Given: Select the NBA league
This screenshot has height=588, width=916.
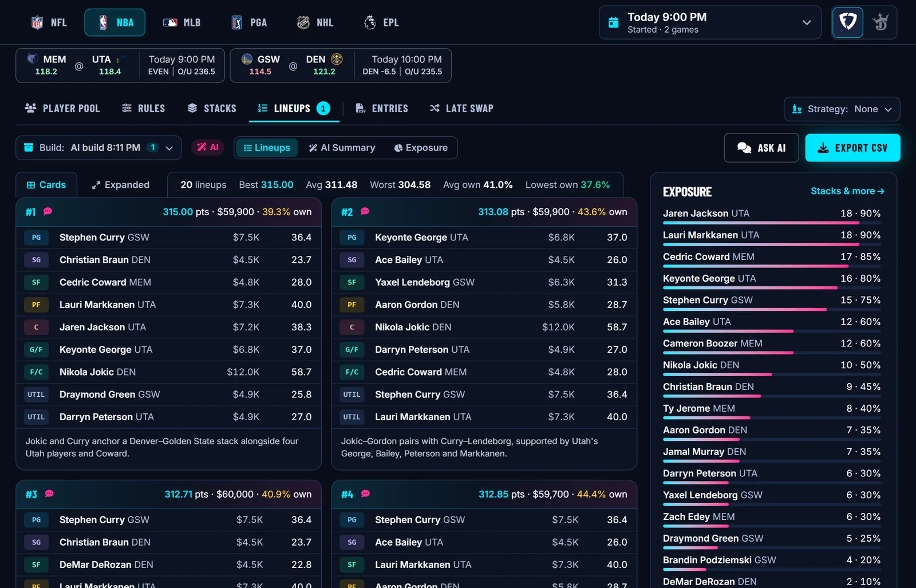Looking at the screenshot, I should (x=115, y=23).
